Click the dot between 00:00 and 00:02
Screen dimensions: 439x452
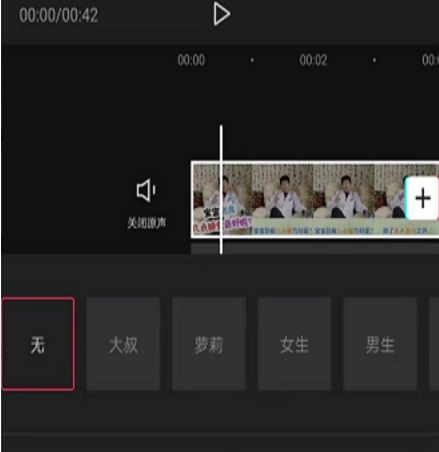click(252, 60)
